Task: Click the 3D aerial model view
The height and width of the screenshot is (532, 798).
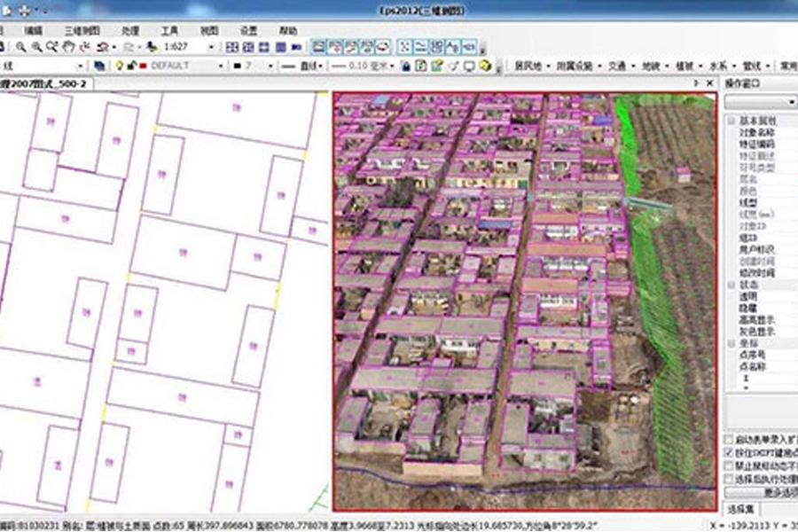Action: (x=523, y=293)
